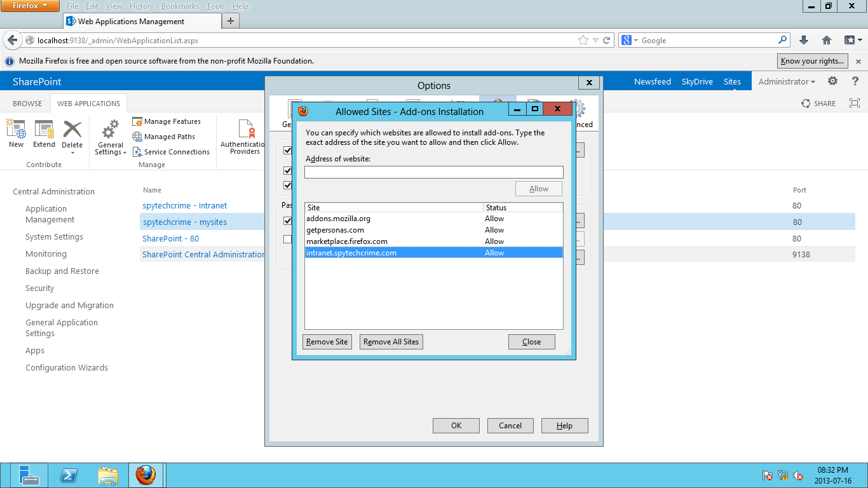Select addons.mozilla.org in allowed sites list
This screenshot has width=868, height=488.
tap(434, 219)
